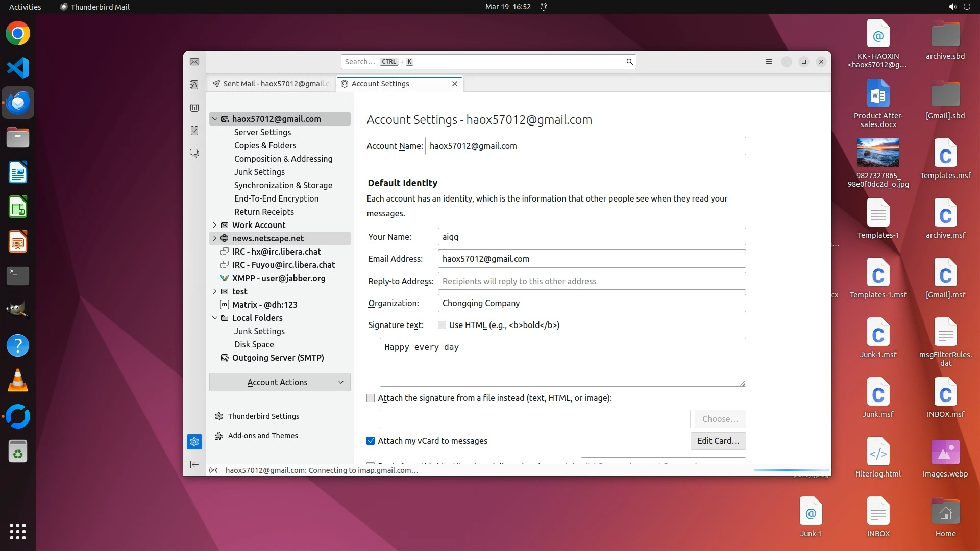Enable the Use HTML signature checkbox
980x551 pixels.
(x=442, y=325)
